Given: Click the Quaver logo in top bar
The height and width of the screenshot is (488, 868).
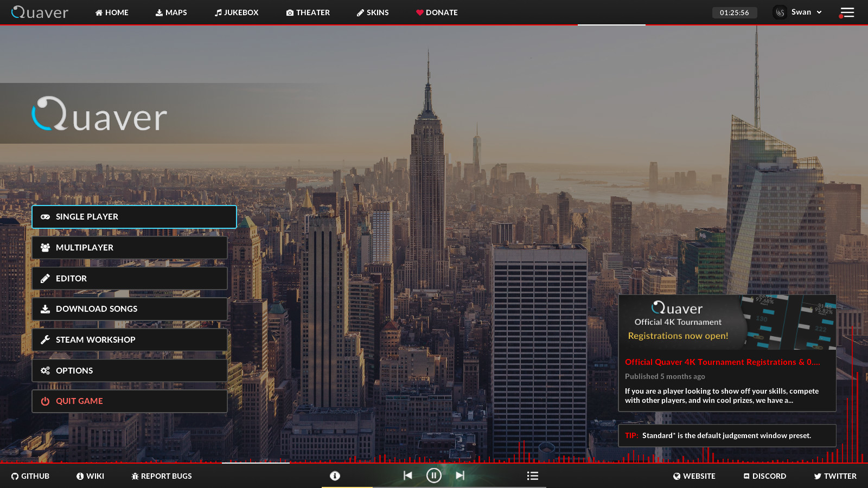Looking at the screenshot, I should pyautogui.click(x=40, y=12).
